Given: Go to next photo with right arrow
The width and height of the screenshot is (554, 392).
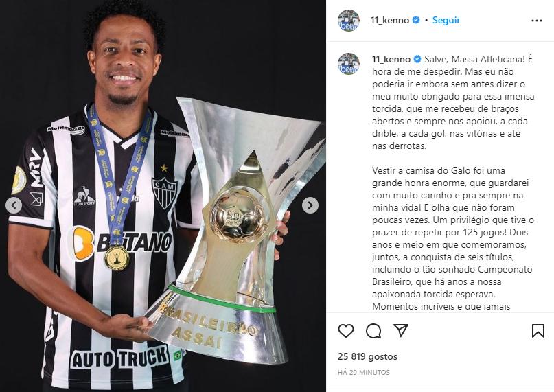Looking at the screenshot, I should pos(310,205).
